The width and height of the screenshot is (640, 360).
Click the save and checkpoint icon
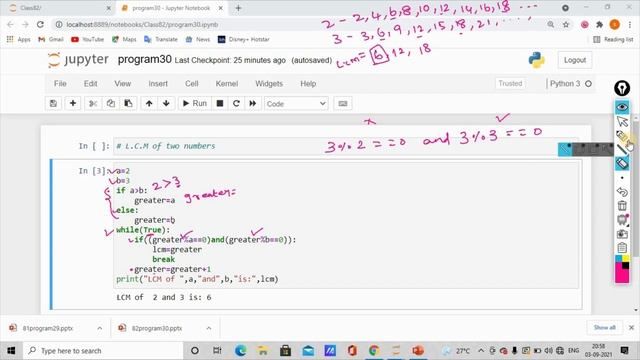coord(53,104)
